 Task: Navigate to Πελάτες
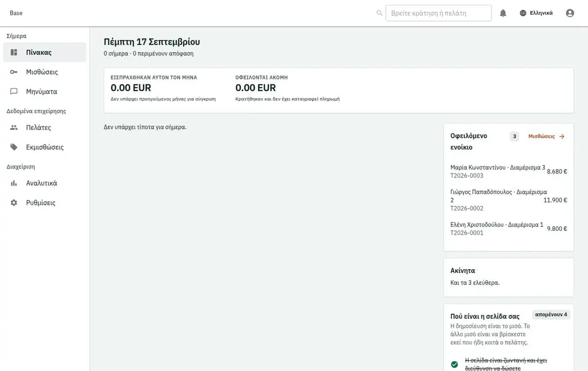pos(45,127)
